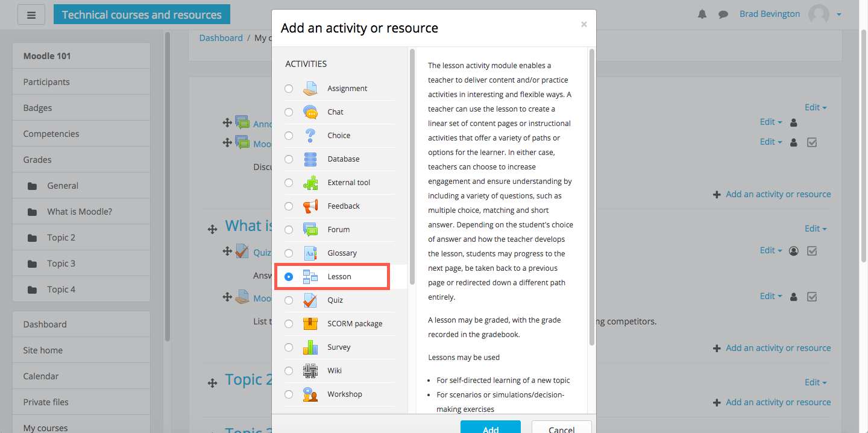Open Grades in the sidebar
This screenshot has width=868, height=433.
tap(81, 160)
